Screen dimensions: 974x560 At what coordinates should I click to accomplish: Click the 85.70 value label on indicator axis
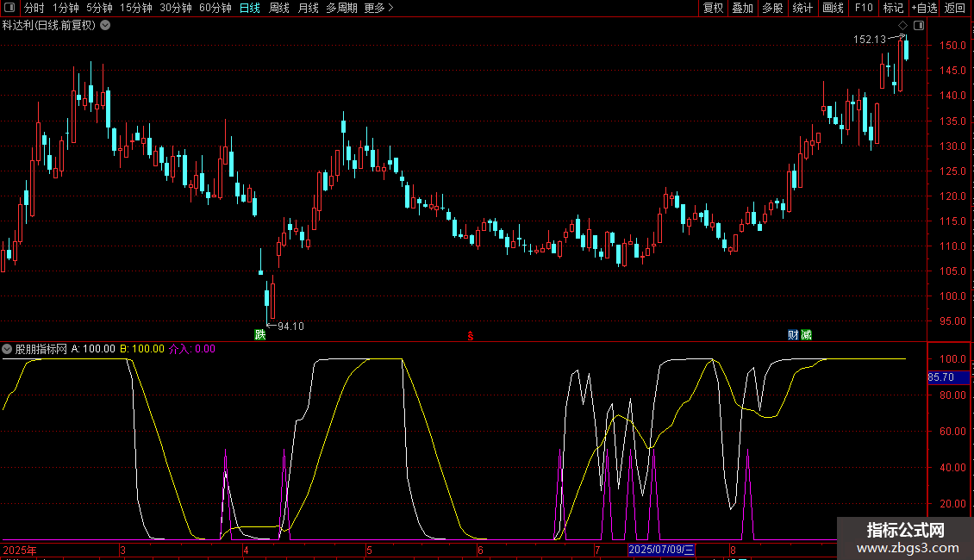(x=940, y=377)
